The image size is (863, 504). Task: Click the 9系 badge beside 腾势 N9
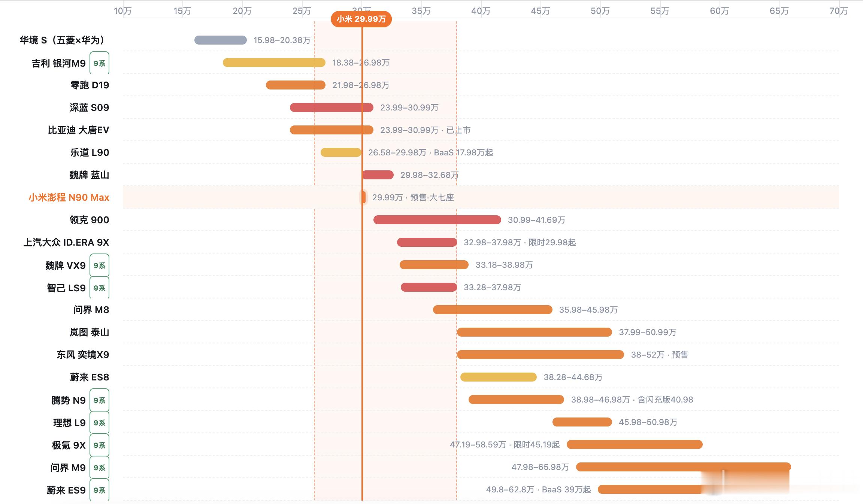click(99, 400)
